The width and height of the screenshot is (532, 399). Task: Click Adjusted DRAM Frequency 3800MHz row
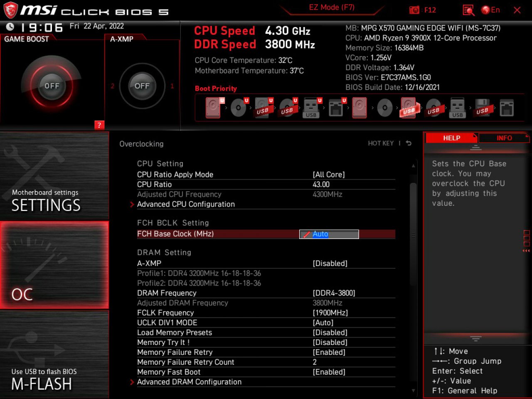point(266,303)
